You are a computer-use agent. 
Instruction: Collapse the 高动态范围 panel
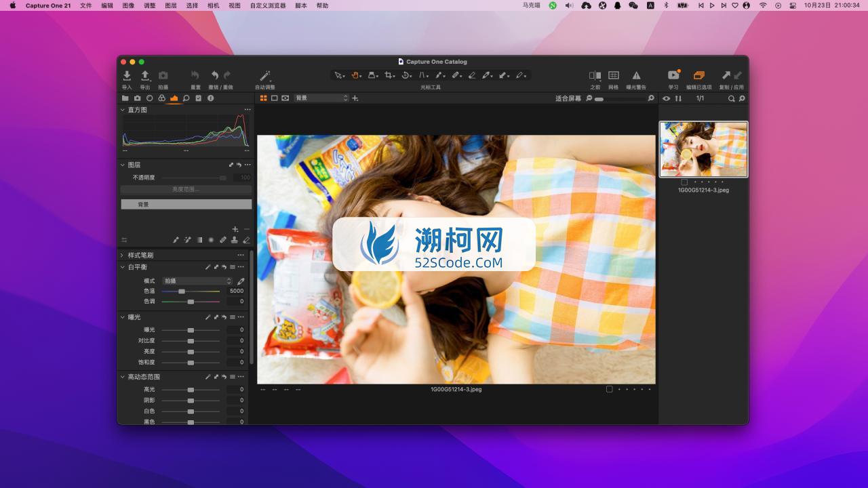point(123,377)
